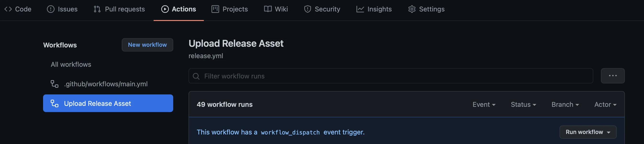Viewport: 644px width, 144px height.
Task: Expand the Actor filter dropdown
Action: click(x=605, y=105)
